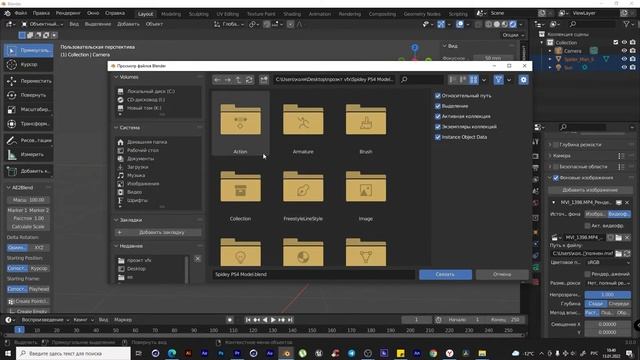Select the Add Cube tool
The width and height of the screenshot is (640, 360).
click(x=29, y=171)
